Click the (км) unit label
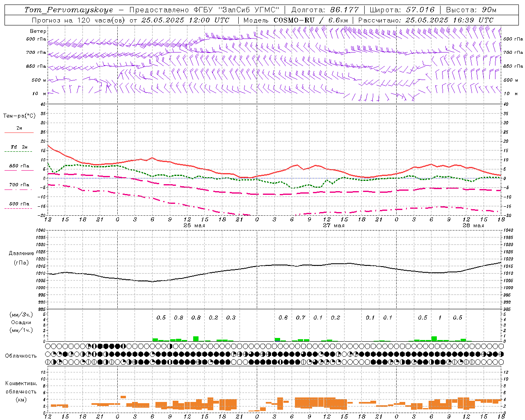The width and height of the screenshot is (525, 420). [21, 399]
